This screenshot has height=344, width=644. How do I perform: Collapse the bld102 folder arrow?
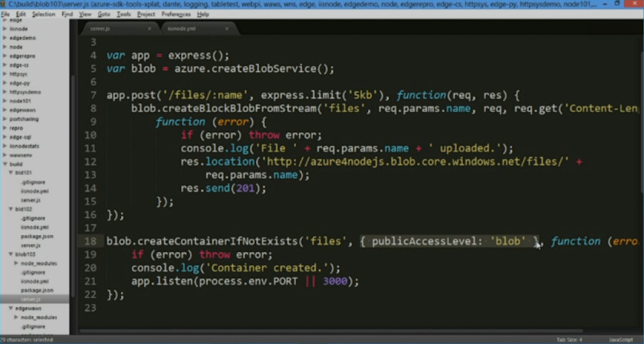click(10, 209)
